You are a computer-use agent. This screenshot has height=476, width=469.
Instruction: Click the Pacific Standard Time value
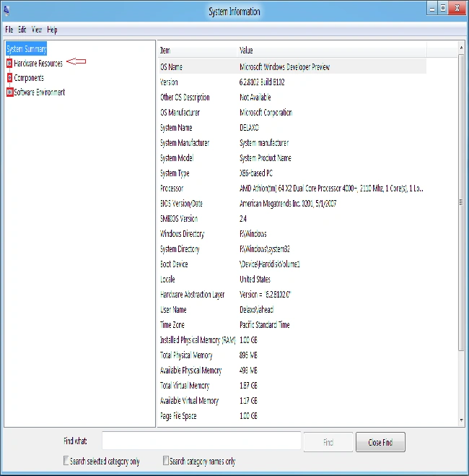pyautogui.click(x=265, y=325)
